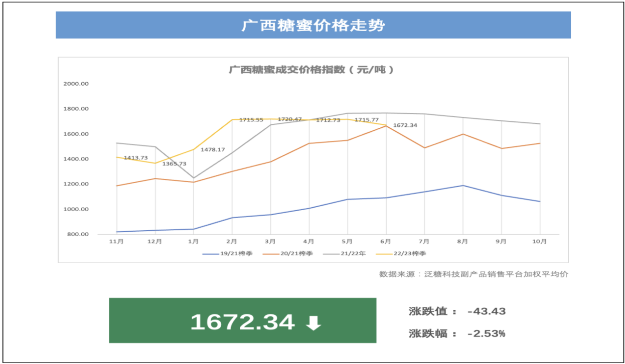The width and height of the screenshot is (625, 364).
Task: Click the 数据来源 source text
Action: coord(474,274)
